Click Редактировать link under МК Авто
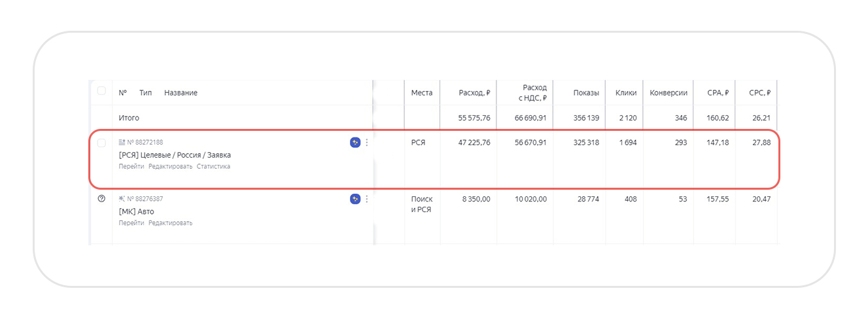 tap(170, 222)
